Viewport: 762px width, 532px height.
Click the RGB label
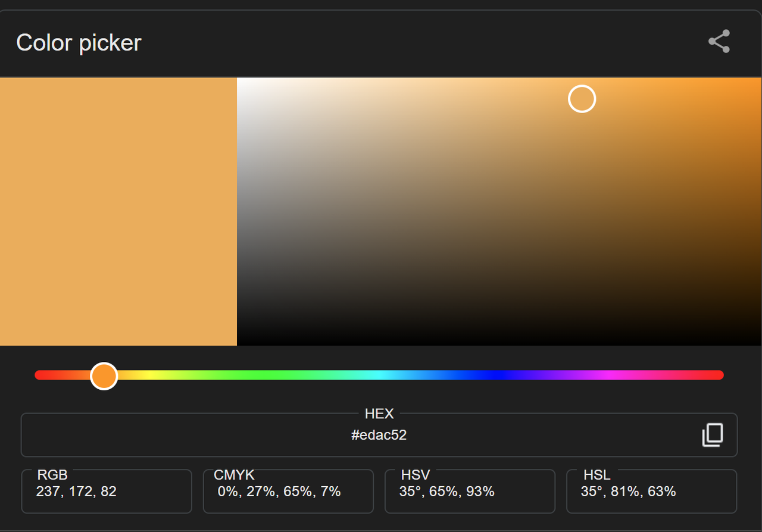[x=52, y=475]
